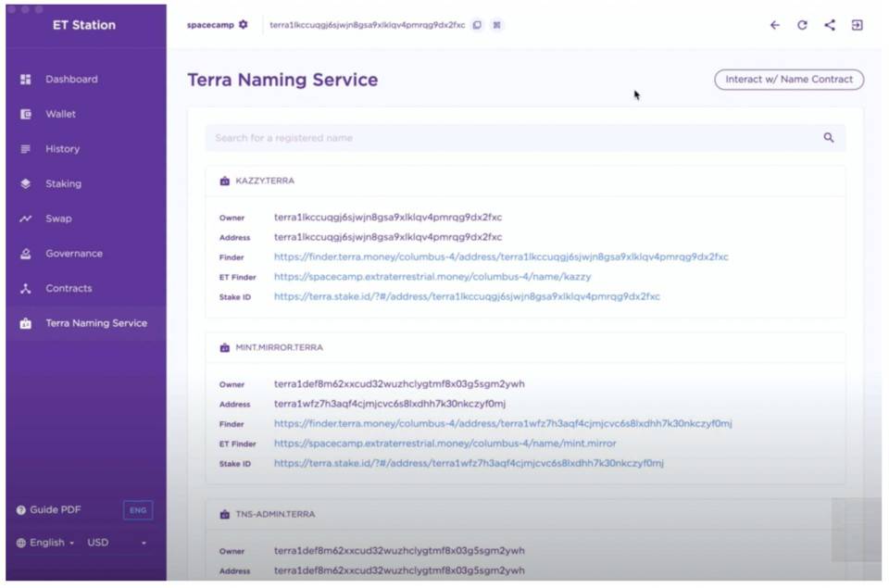Click the TNS-ADMIN.TERRA badge icon
Screen dimensions: 889x588
pyautogui.click(x=224, y=514)
